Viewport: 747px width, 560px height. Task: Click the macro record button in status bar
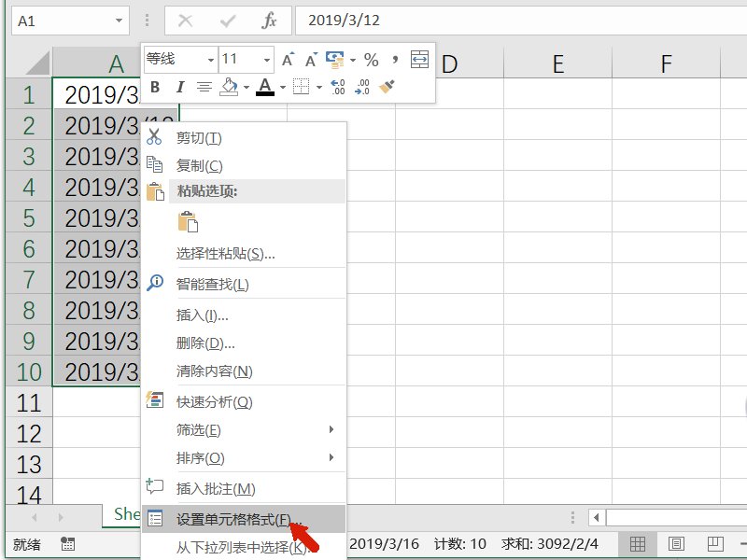(x=67, y=543)
